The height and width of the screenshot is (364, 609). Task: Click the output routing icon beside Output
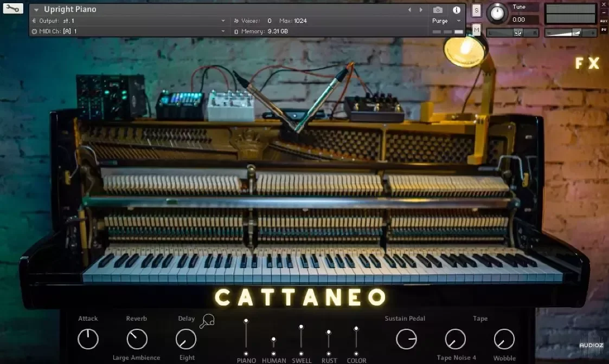[x=34, y=21]
